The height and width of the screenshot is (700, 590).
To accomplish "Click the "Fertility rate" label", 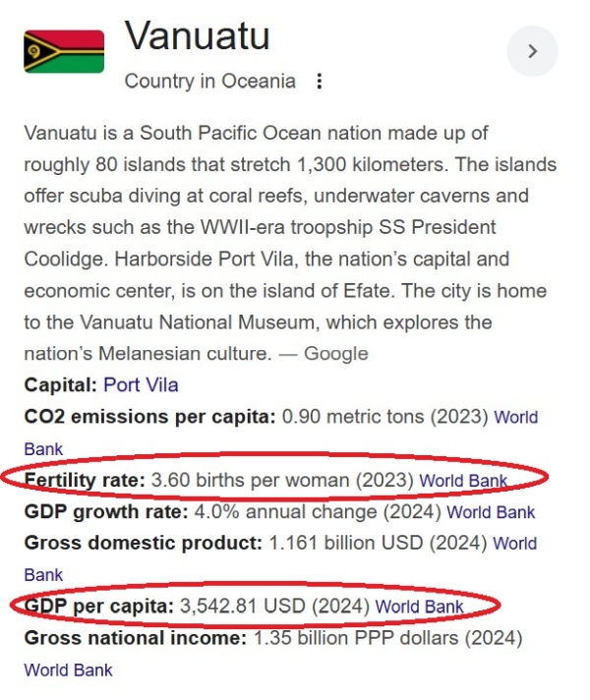I will pyautogui.click(x=85, y=481).
